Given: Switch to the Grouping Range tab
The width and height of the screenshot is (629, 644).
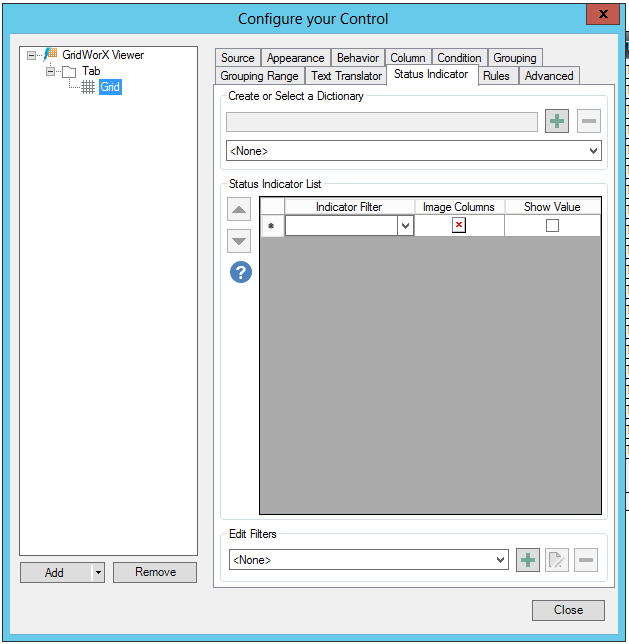Looking at the screenshot, I should (x=259, y=76).
